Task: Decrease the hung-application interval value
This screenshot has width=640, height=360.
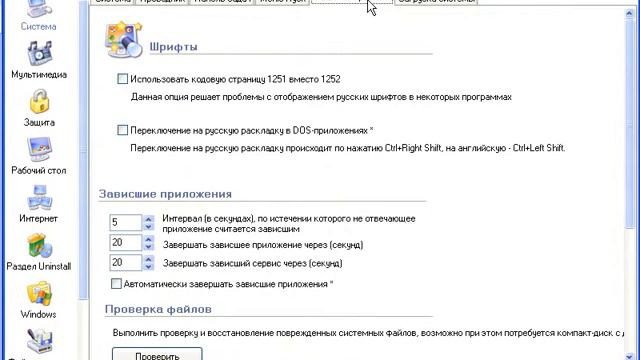Action: (x=149, y=227)
